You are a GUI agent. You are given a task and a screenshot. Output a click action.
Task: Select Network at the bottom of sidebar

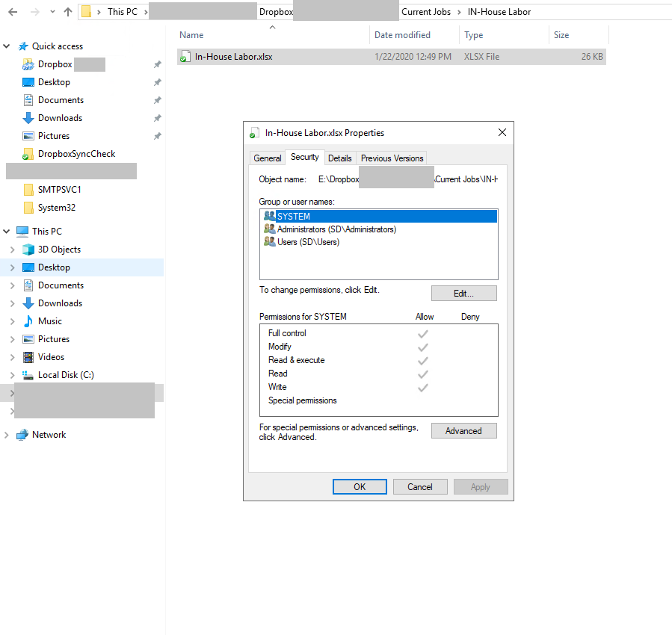tap(48, 434)
